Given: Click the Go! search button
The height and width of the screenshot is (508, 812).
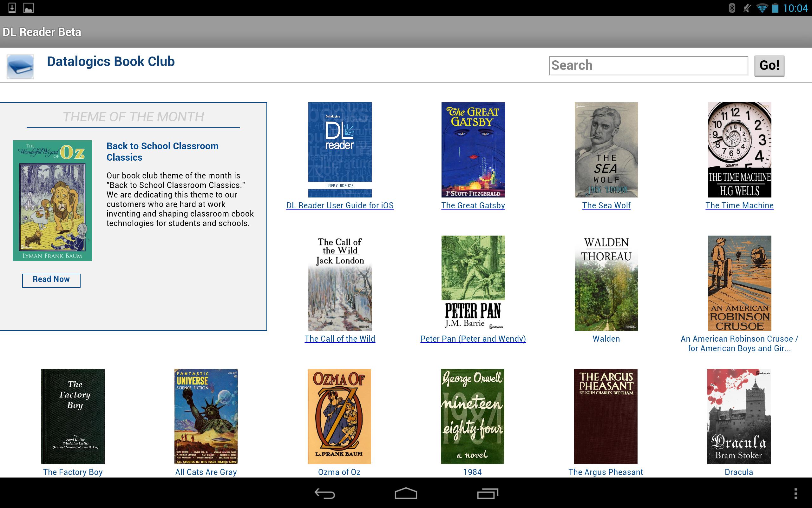Looking at the screenshot, I should [769, 65].
